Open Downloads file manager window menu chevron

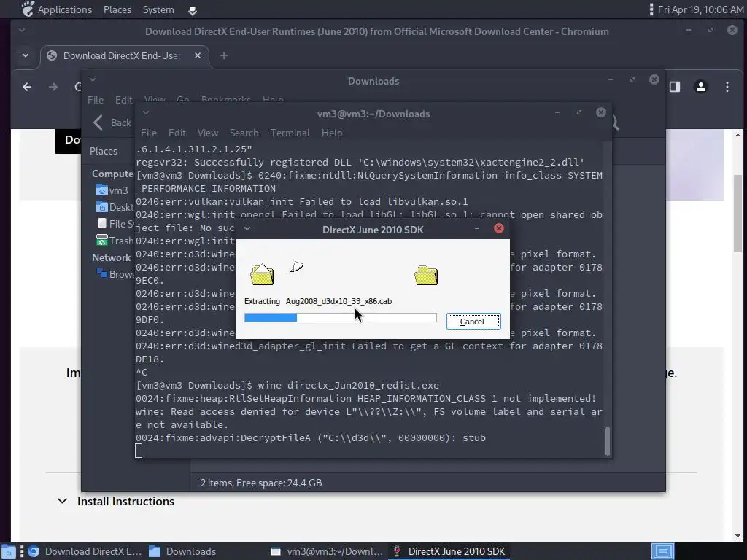click(93, 79)
